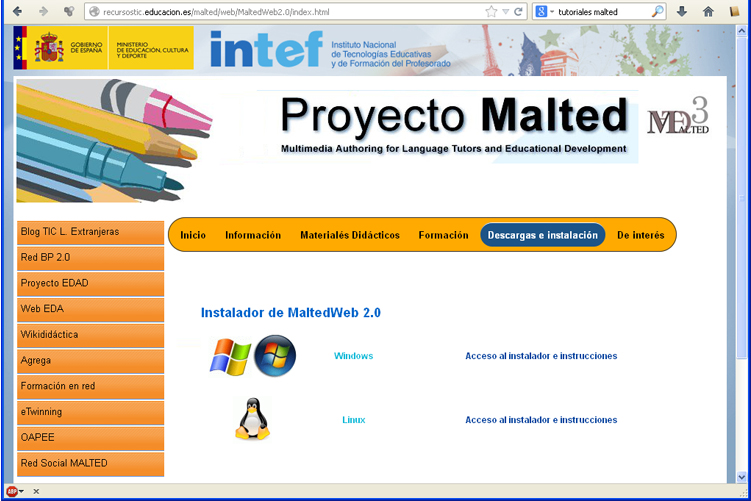Click the Gobierno de España logo
Viewport: 751px width, 501px height.
coord(60,47)
